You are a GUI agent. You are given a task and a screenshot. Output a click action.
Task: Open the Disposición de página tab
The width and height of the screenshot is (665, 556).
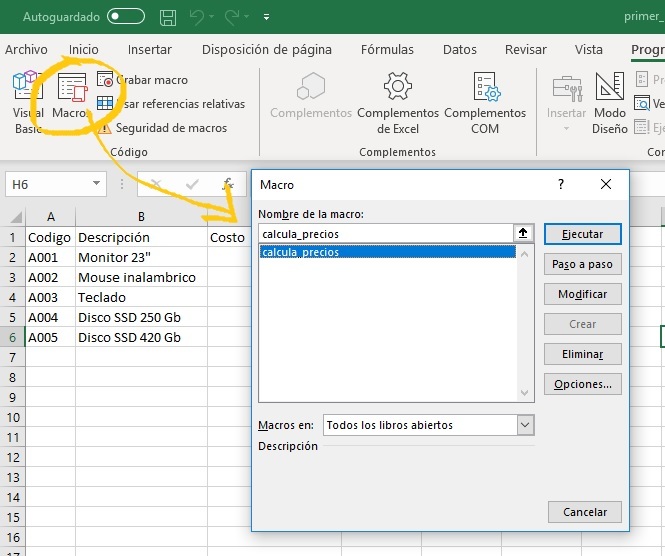point(266,49)
